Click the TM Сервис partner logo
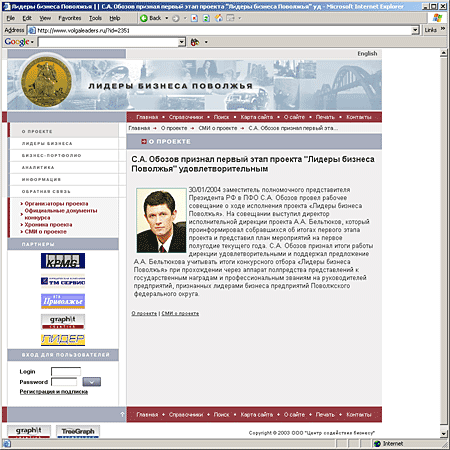The image size is (450, 450). 63,281
